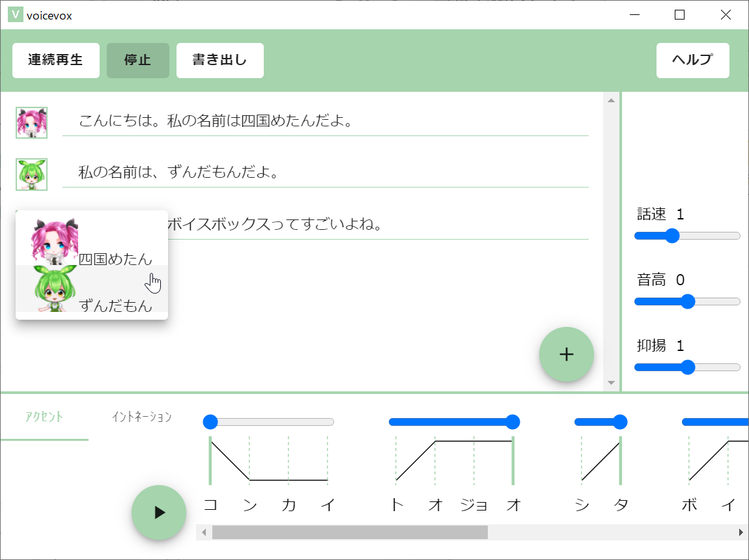Select 四国めたん from the character menu
The height and width of the screenshot is (560, 749).
pyautogui.click(x=92, y=241)
